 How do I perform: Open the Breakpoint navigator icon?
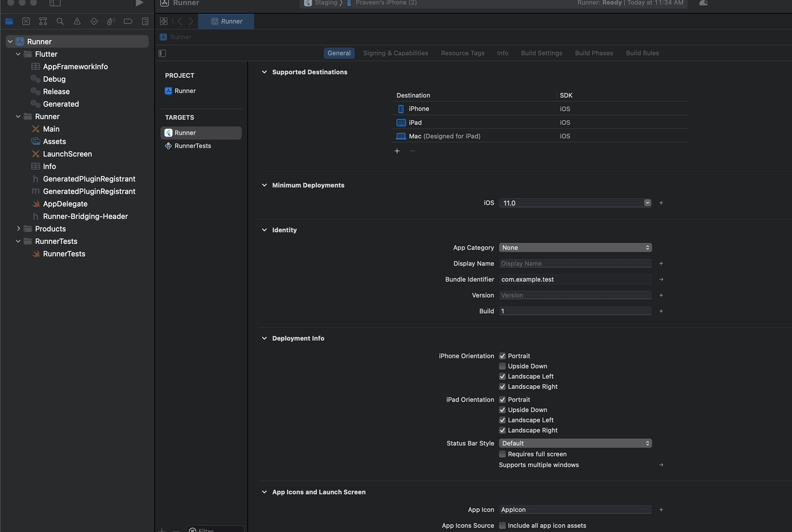[x=128, y=22]
